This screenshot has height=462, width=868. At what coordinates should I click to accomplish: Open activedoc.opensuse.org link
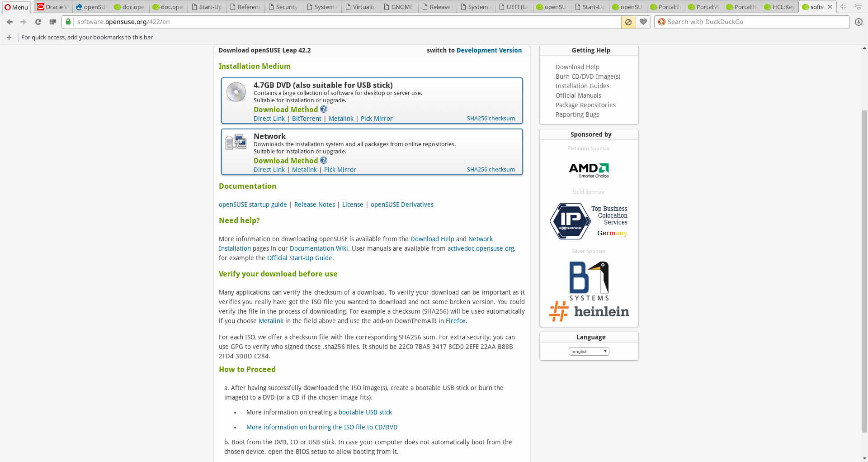click(481, 248)
